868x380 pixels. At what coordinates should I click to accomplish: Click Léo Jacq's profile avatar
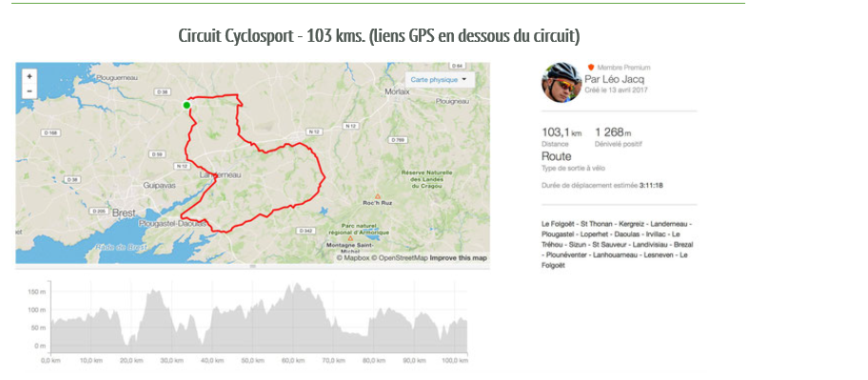point(562,82)
